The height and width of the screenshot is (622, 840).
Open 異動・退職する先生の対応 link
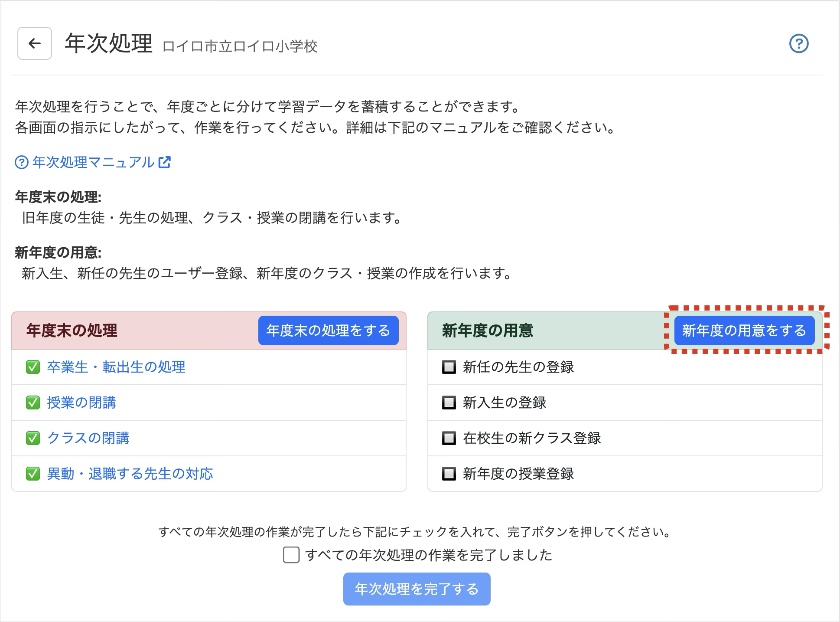130,474
